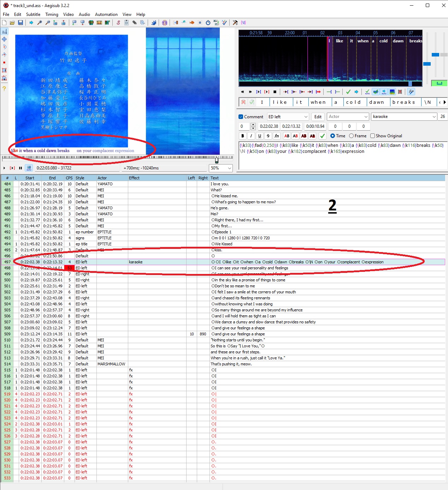Click the Edit style button

(318, 117)
